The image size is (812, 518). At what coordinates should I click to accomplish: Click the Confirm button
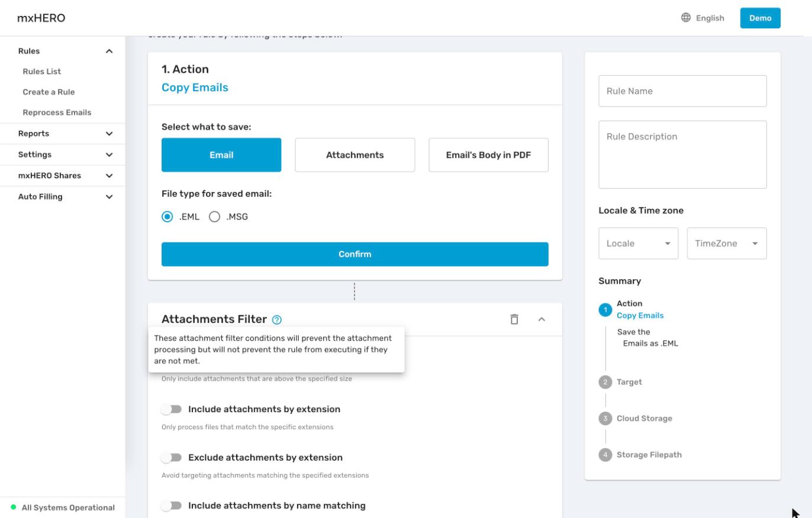[x=355, y=254]
